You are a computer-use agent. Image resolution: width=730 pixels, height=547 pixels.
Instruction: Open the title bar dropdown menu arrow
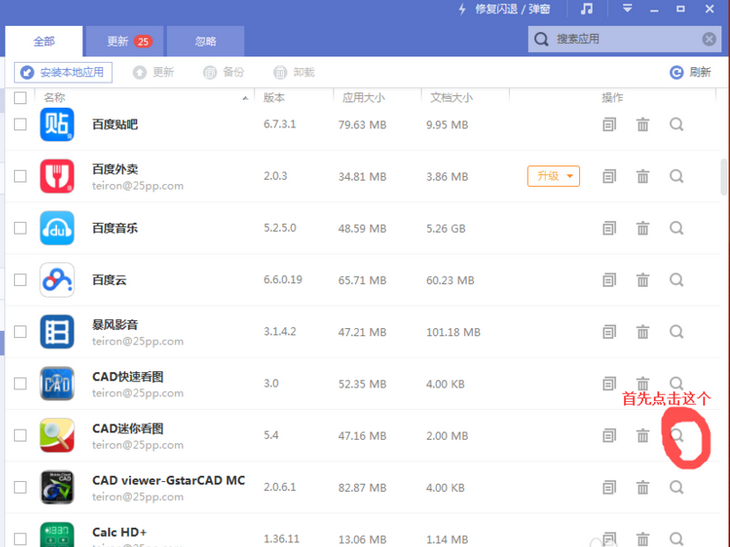(x=627, y=8)
